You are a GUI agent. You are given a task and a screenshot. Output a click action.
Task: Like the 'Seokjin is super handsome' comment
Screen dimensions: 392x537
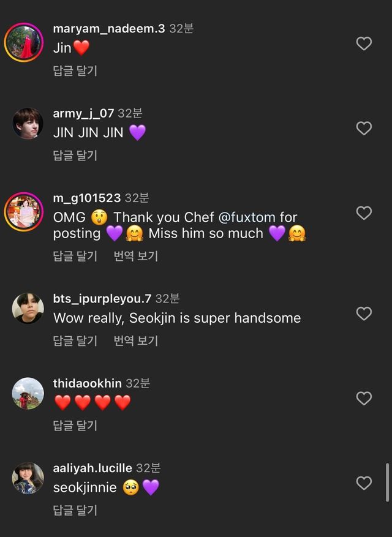[x=364, y=314]
